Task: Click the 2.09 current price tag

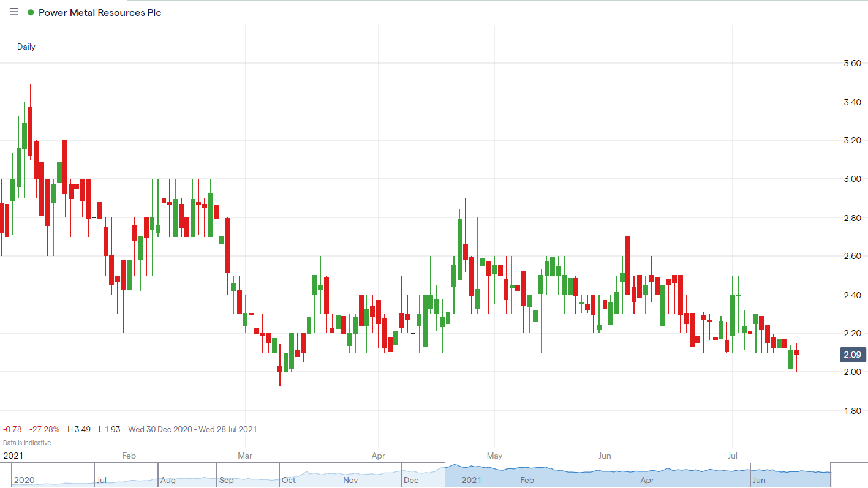Action: (x=852, y=355)
